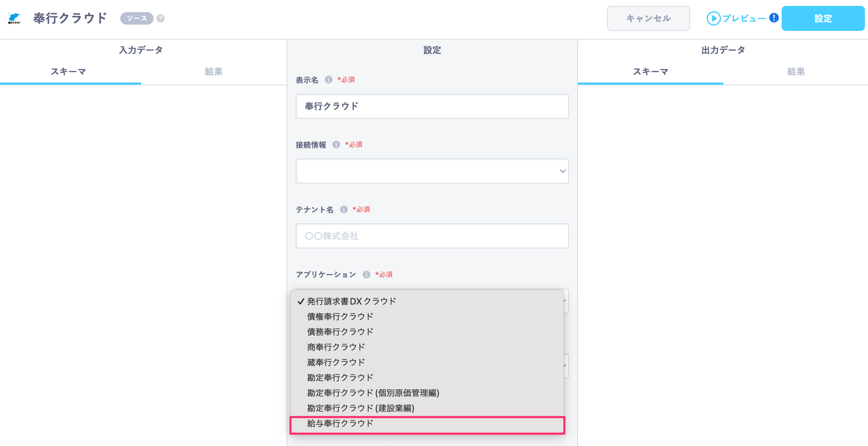Screen dimensions: 868x446
Task: Select 商奉行クラウド option
Action: coord(427,347)
